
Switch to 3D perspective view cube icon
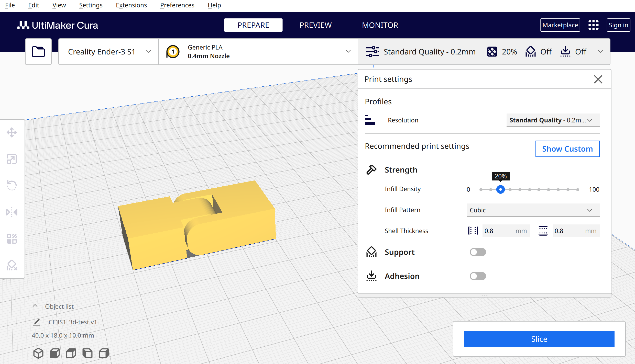point(38,353)
